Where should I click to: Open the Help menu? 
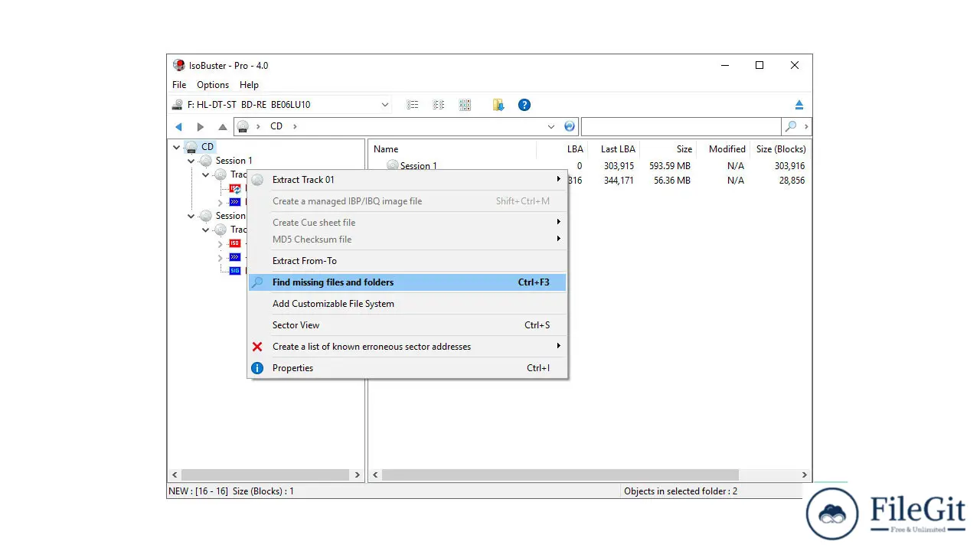click(x=249, y=85)
